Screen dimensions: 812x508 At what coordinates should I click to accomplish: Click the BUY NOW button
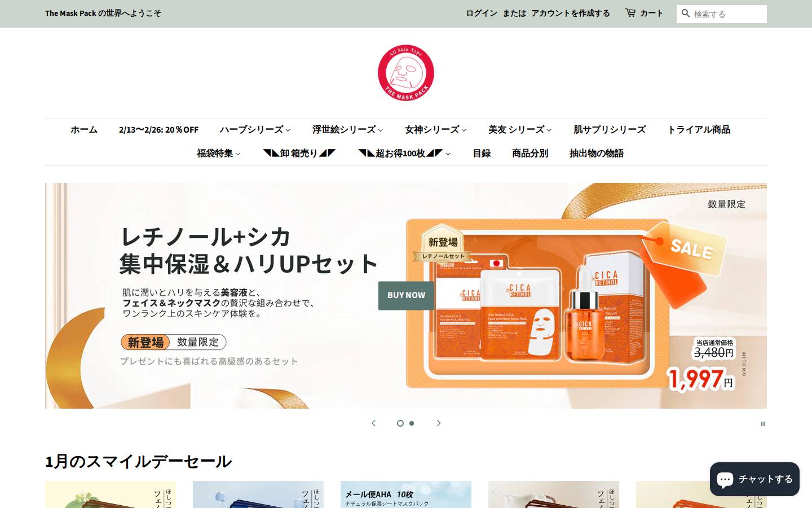406,295
